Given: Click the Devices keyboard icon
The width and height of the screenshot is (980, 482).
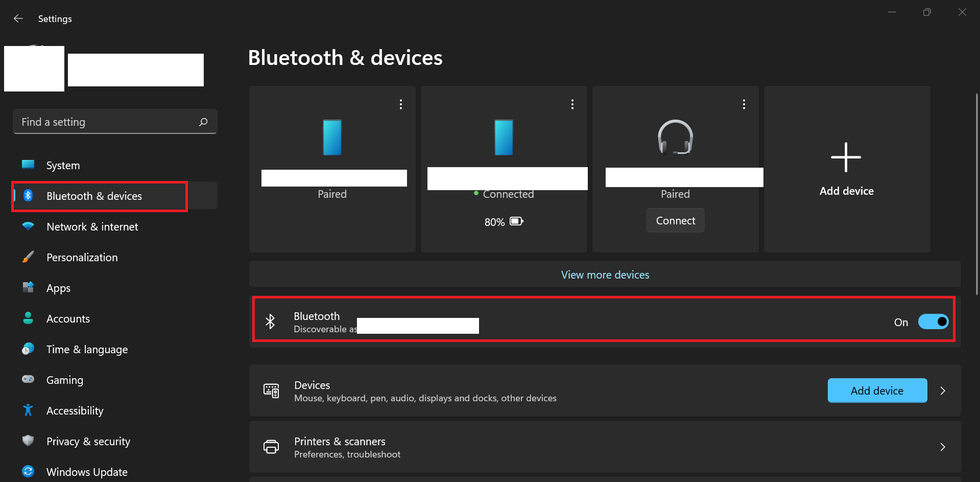Looking at the screenshot, I should (271, 391).
